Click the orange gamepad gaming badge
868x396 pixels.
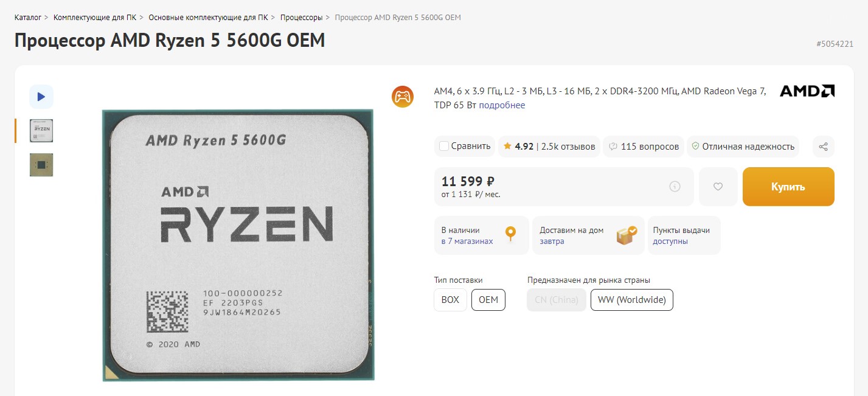tap(403, 97)
